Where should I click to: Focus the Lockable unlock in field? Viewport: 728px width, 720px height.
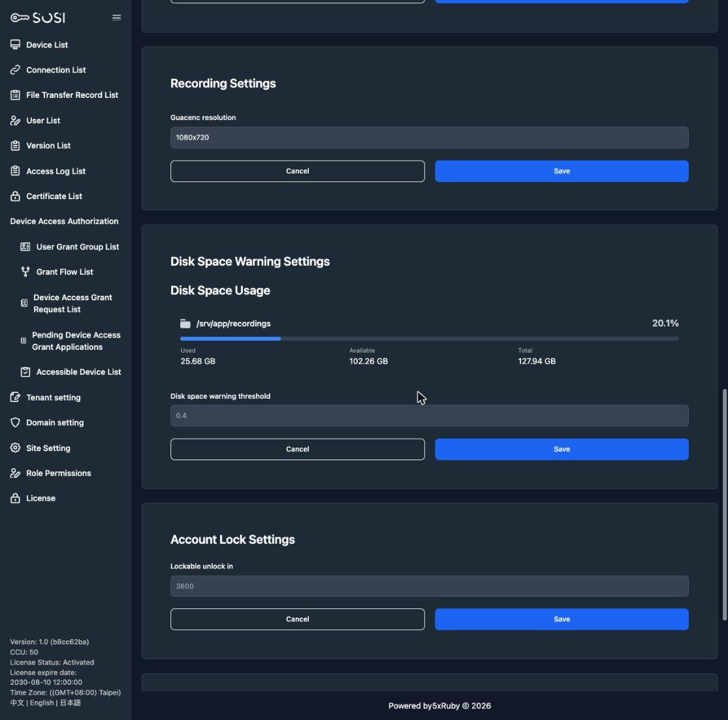click(429, 586)
